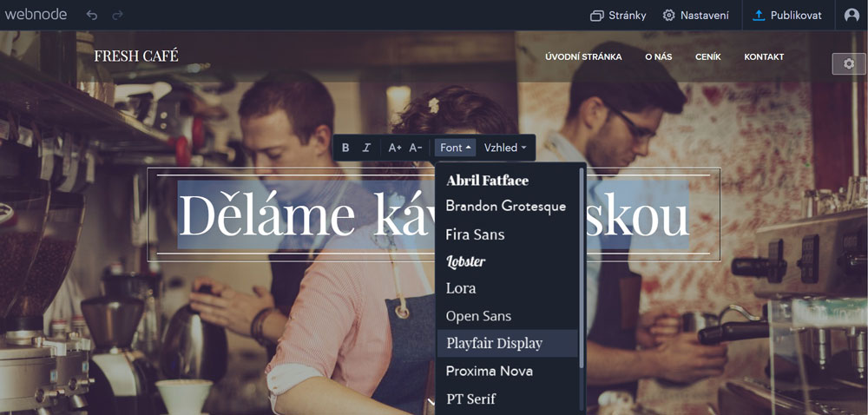Image resolution: width=868 pixels, height=415 pixels.
Task: Open the O NÁS page link
Action: 659,57
